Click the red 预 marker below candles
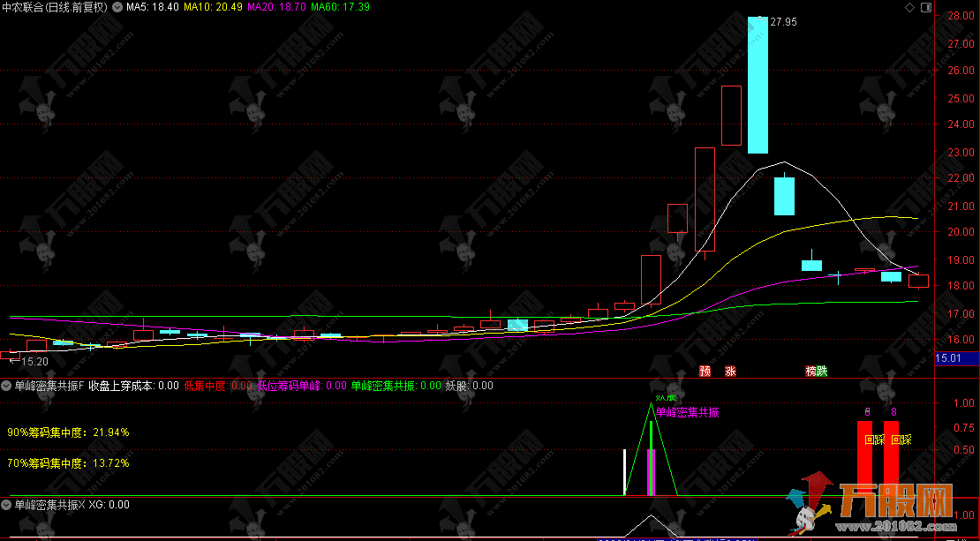The height and width of the screenshot is (541, 980). (x=705, y=371)
